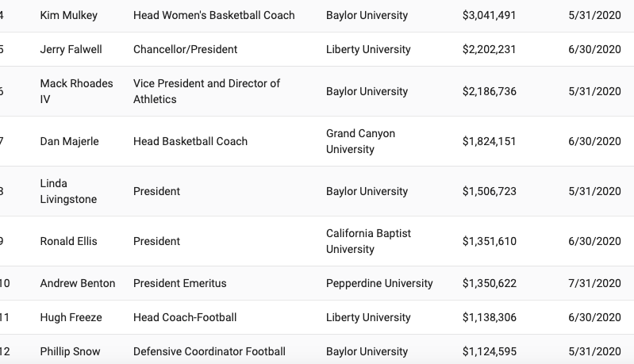Select Andrew Benton's President Emeritus title

pos(180,283)
